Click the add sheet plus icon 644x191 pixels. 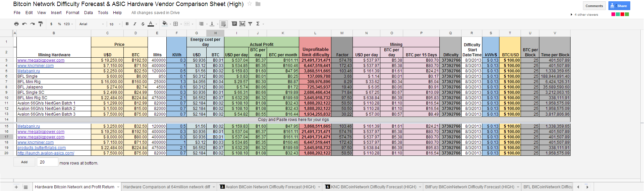point(16,187)
